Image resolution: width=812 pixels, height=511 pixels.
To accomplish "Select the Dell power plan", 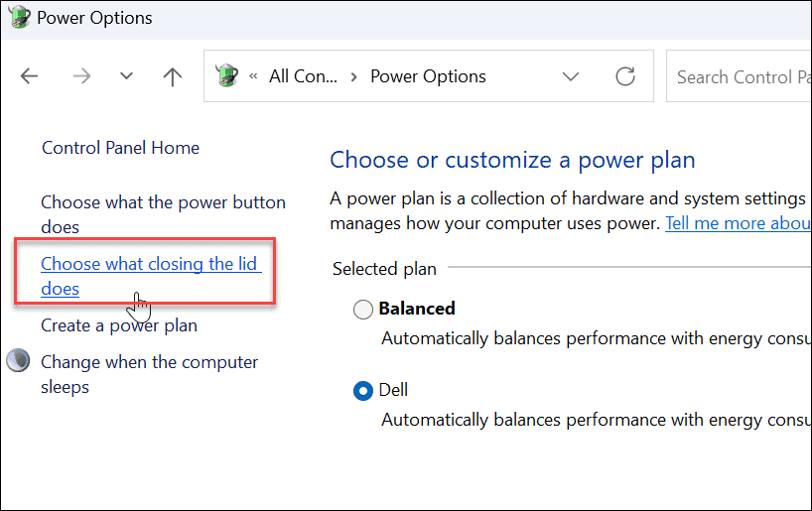I will click(363, 391).
